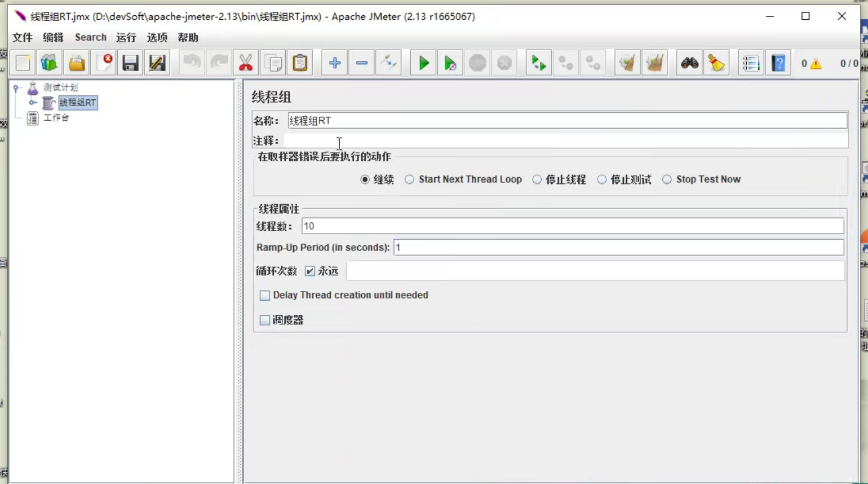This screenshot has height=484, width=868.
Task: Click the Ramp-Up Period input field
Action: click(x=618, y=248)
